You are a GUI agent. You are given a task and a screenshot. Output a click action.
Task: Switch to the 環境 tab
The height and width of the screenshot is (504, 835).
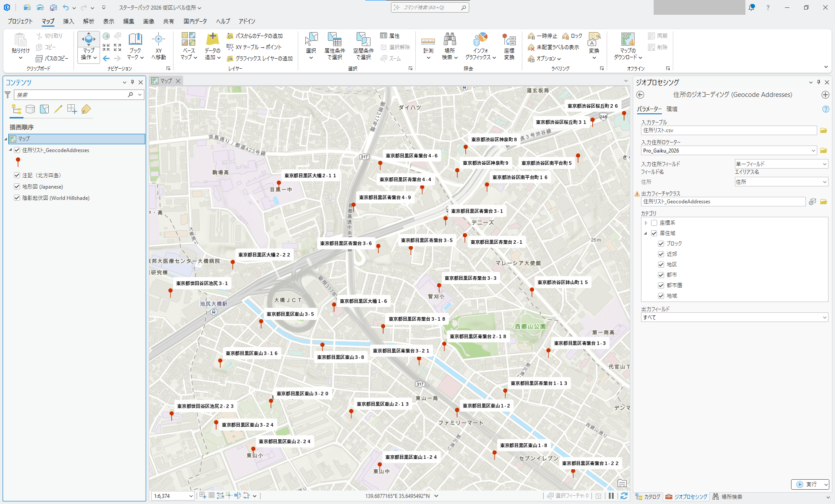coord(671,109)
